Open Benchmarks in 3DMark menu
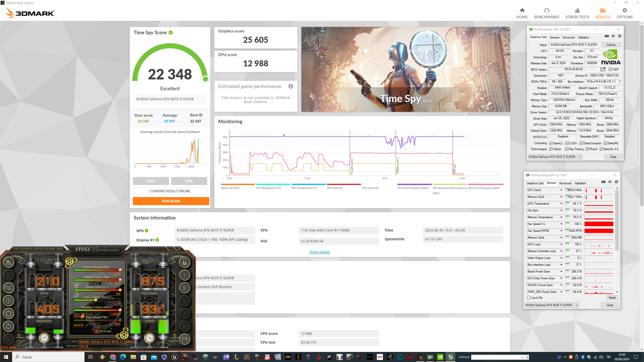The width and height of the screenshot is (644, 362). point(546,13)
